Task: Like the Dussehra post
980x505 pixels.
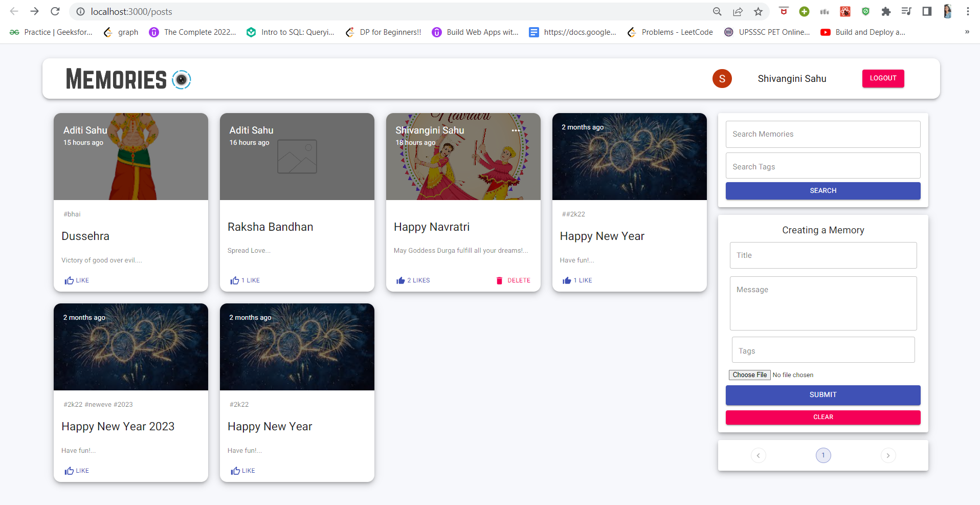Action: (x=77, y=280)
